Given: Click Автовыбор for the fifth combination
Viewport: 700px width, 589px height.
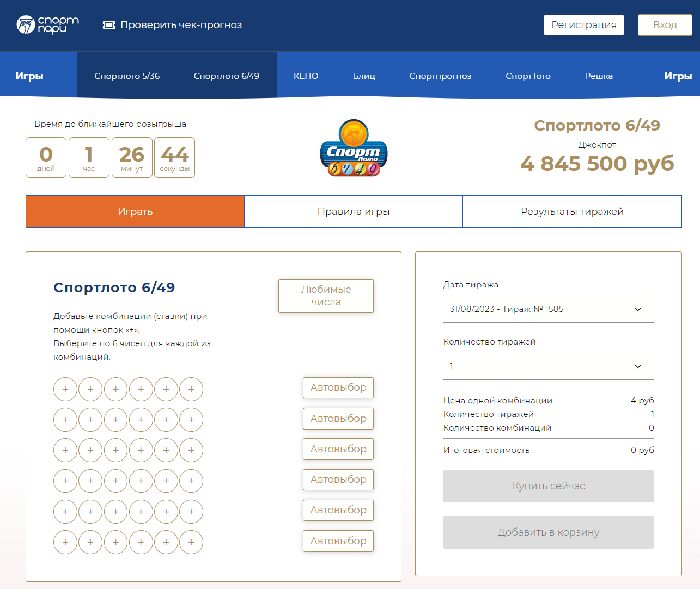Looking at the screenshot, I should pos(338,510).
